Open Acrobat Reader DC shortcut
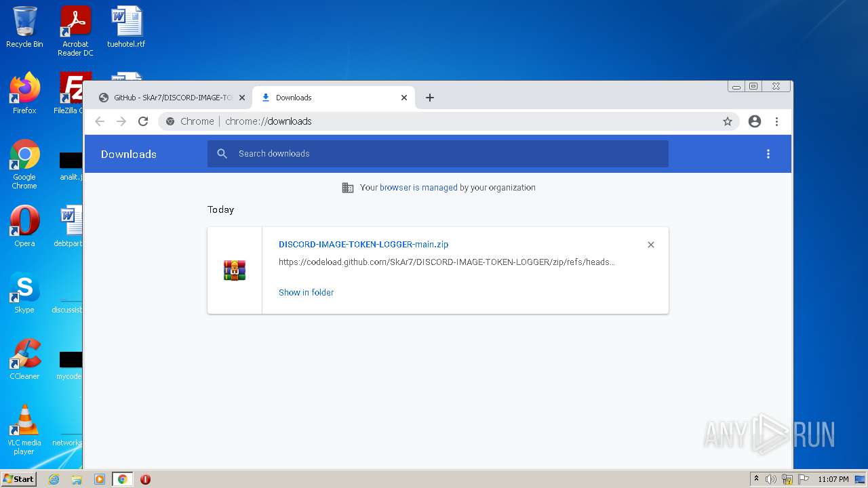 pyautogui.click(x=75, y=31)
